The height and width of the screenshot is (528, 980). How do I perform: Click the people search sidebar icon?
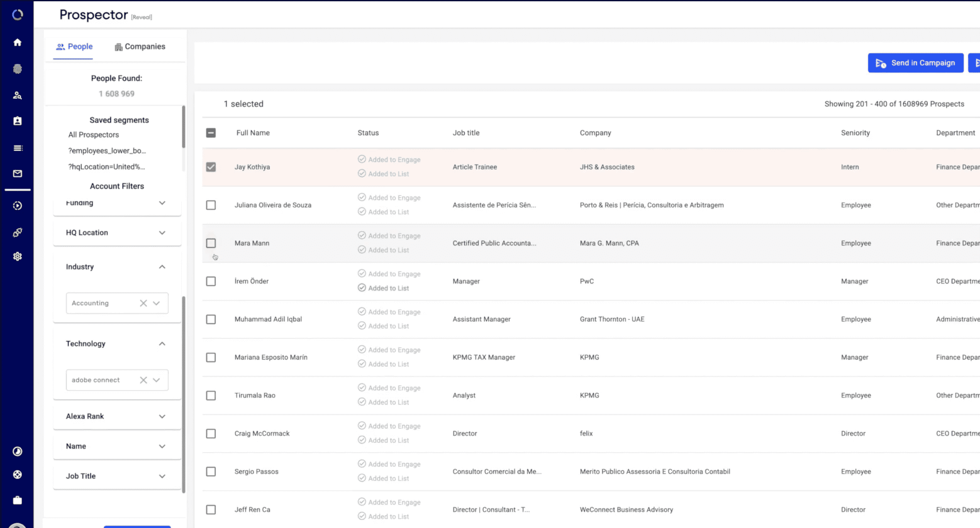(x=17, y=95)
